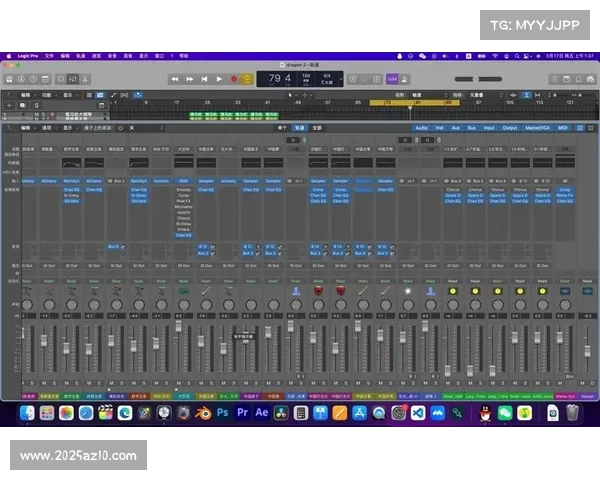Image resolution: width=600 pixels, height=480 pixels.
Task: Show only Audio channels filter button
Action: tap(421, 128)
